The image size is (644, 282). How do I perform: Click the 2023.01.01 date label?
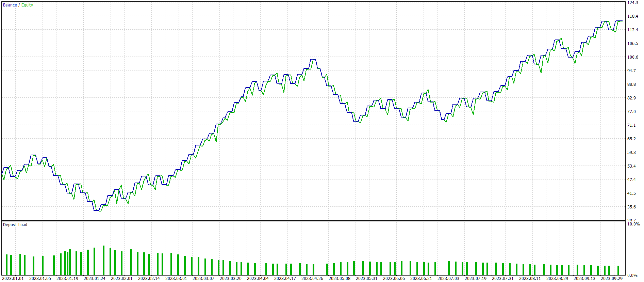tap(13, 279)
